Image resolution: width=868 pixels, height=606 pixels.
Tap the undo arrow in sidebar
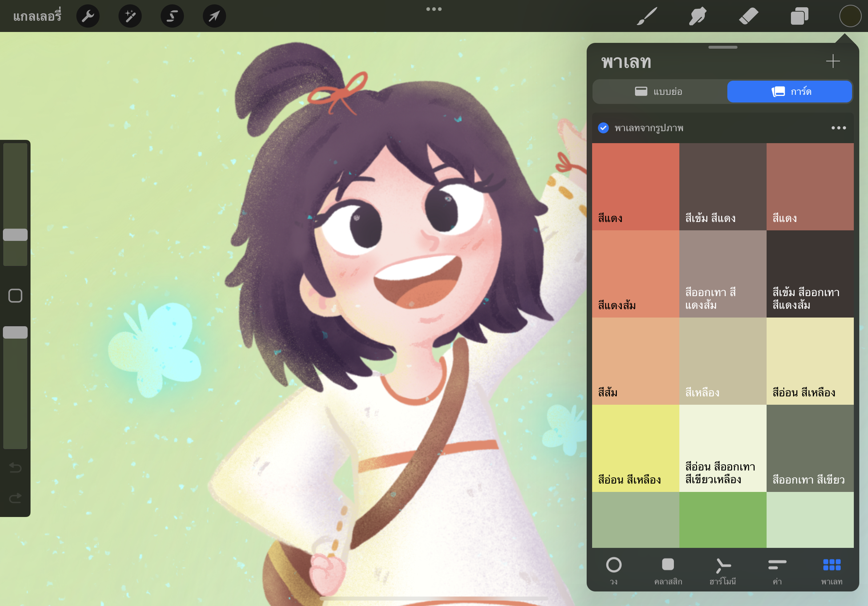[15, 468]
